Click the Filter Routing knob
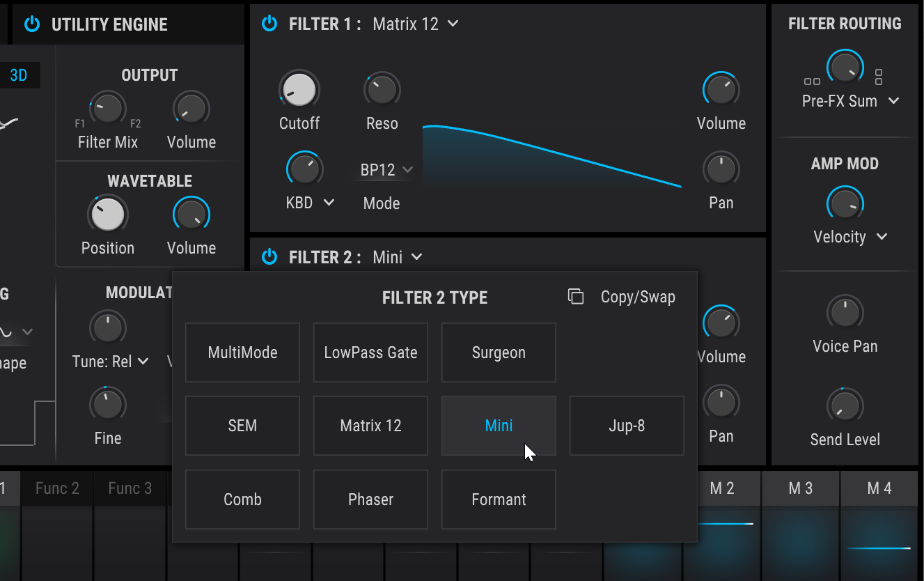The height and width of the screenshot is (581, 924). [845, 68]
